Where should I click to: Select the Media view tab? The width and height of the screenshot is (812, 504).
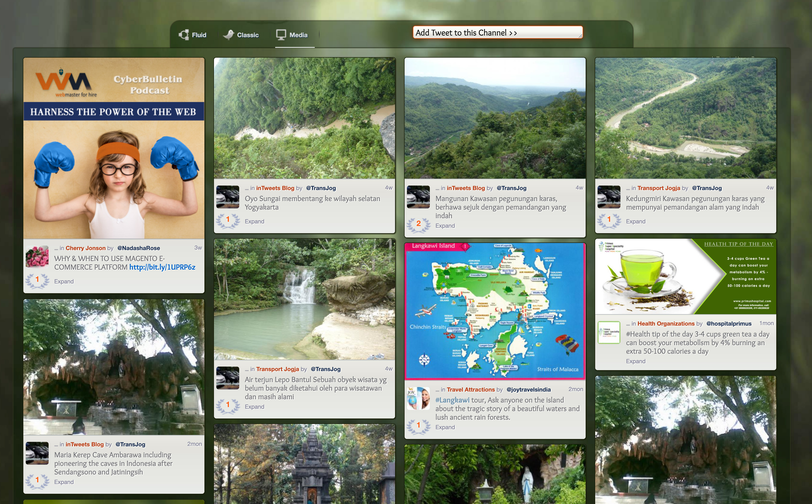pos(292,35)
